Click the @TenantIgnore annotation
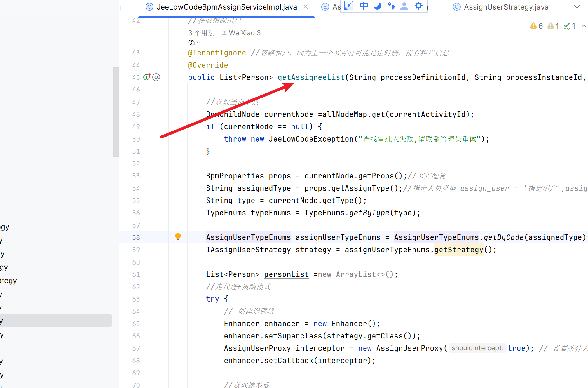This screenshot has width=588, height=388. pos(217,53)
